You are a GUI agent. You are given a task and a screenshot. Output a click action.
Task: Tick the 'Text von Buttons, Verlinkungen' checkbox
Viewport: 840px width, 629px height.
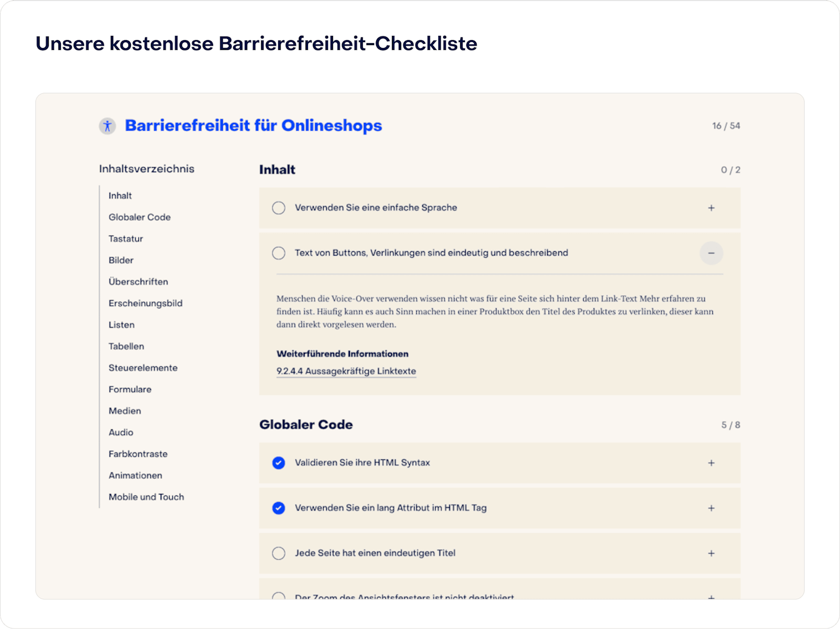point(279,253)
